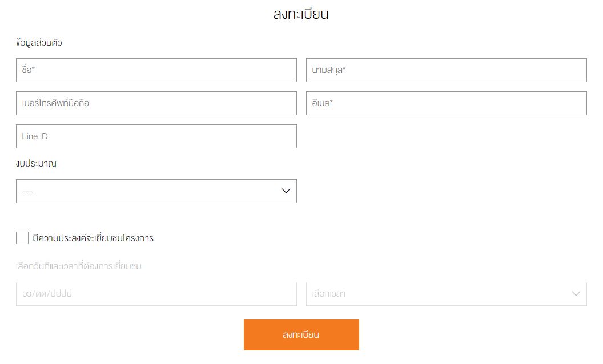Image resolution: width=603 pixels, height=364 pixels.
Task: Click the ข้อมูลส่วนตัว section label
Action: (x=39, y=43)
